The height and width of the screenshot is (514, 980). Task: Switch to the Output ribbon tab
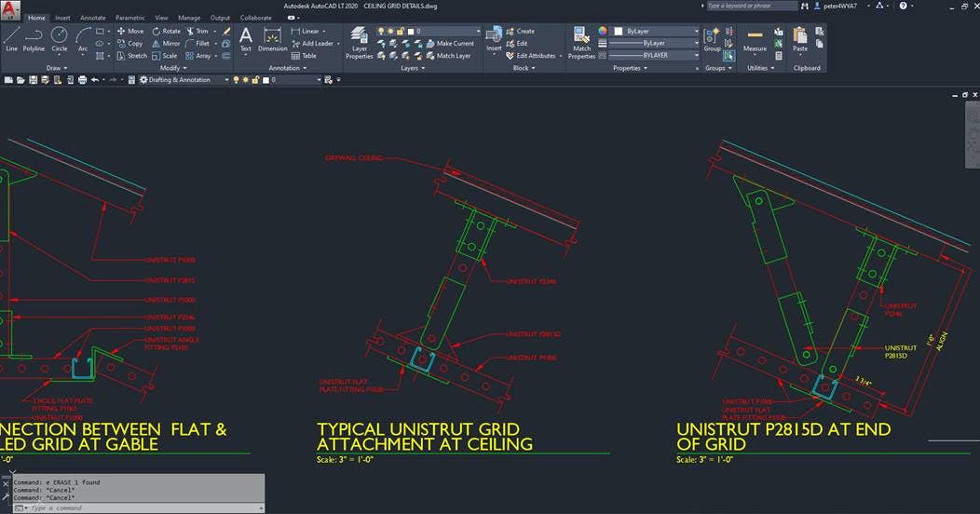[x=220, y=18]
